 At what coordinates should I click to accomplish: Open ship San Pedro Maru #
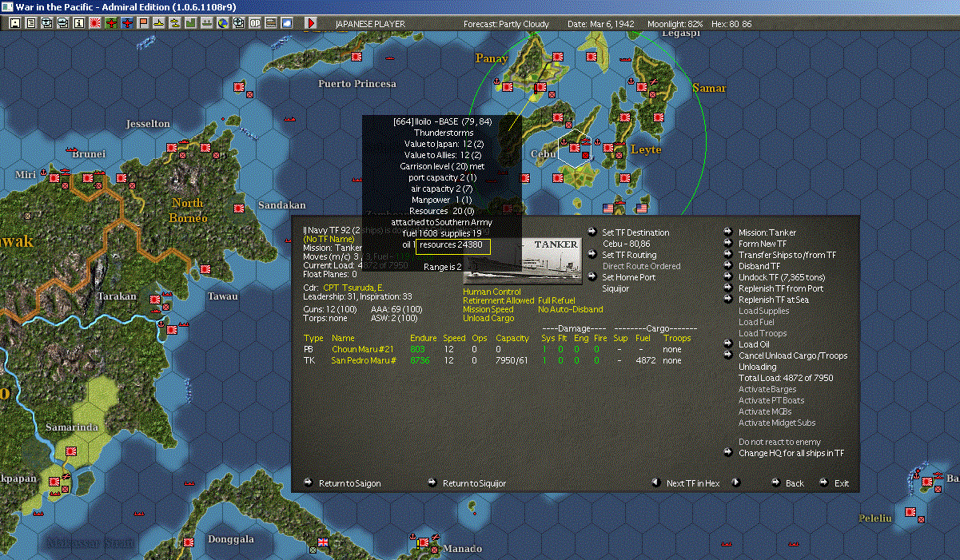pos(364,360)
